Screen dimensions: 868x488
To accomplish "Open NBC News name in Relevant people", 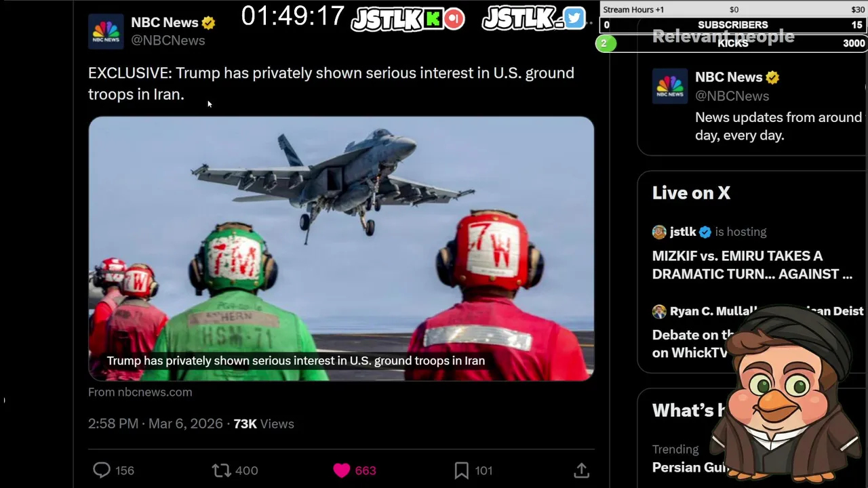I will pyautogui.click(x=728, y=77).
